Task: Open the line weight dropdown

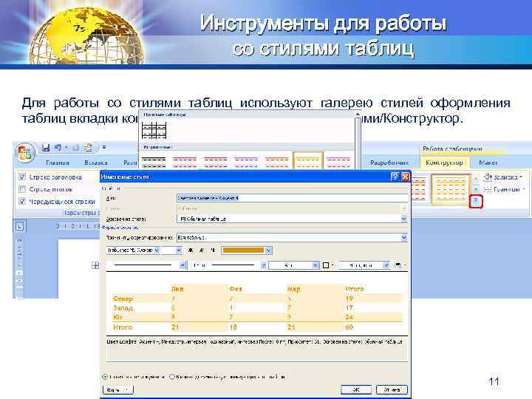Action: point(263,265)
